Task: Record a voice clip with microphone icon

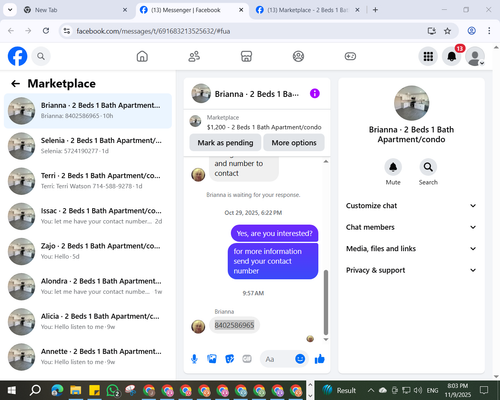Action: tap(194, 359)
